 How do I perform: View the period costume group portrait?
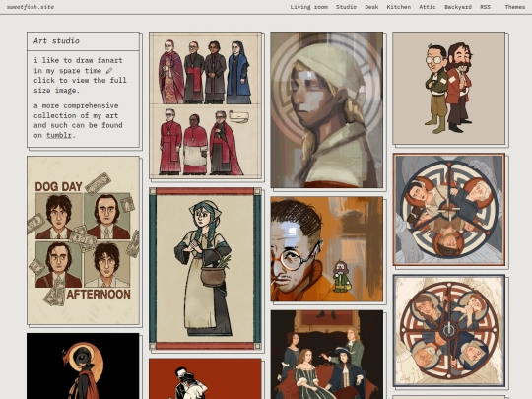pos(327,355)
